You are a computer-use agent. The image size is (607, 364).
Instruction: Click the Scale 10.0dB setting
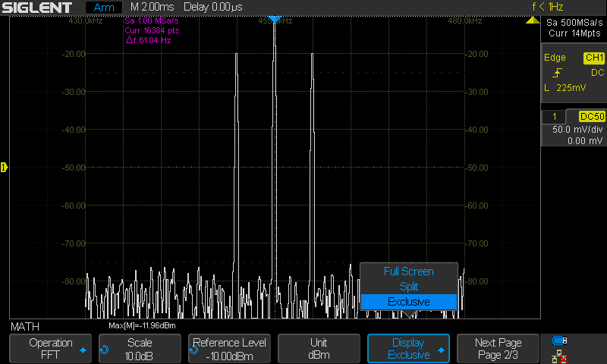(140, 349)
